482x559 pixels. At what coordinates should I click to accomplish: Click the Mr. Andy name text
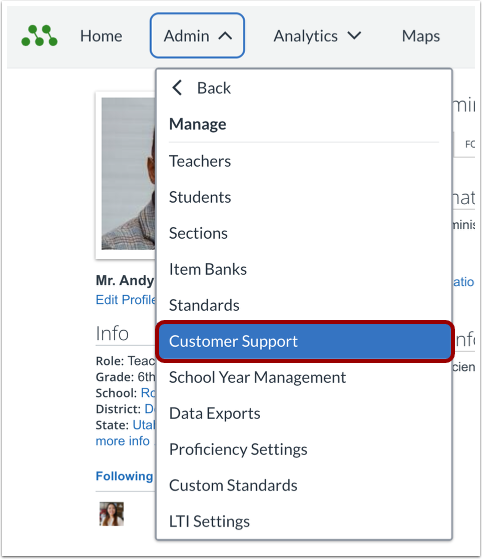(x=125, y=280)
